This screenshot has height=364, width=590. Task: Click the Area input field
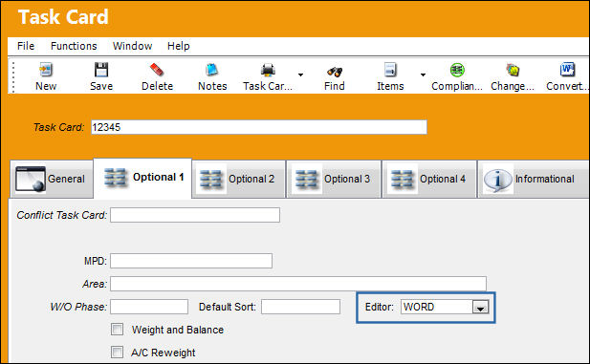click(298, 284)
